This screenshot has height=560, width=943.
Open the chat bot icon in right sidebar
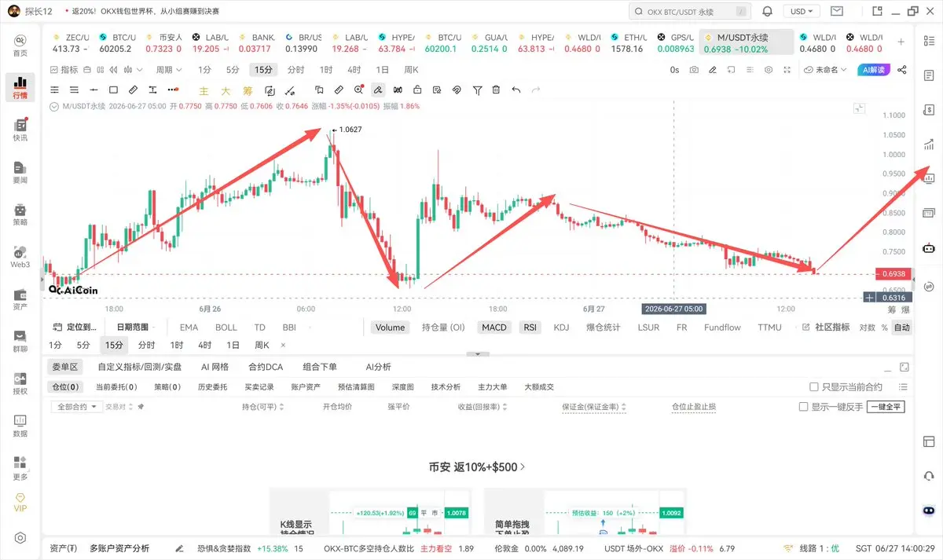(x=929, y=248)
